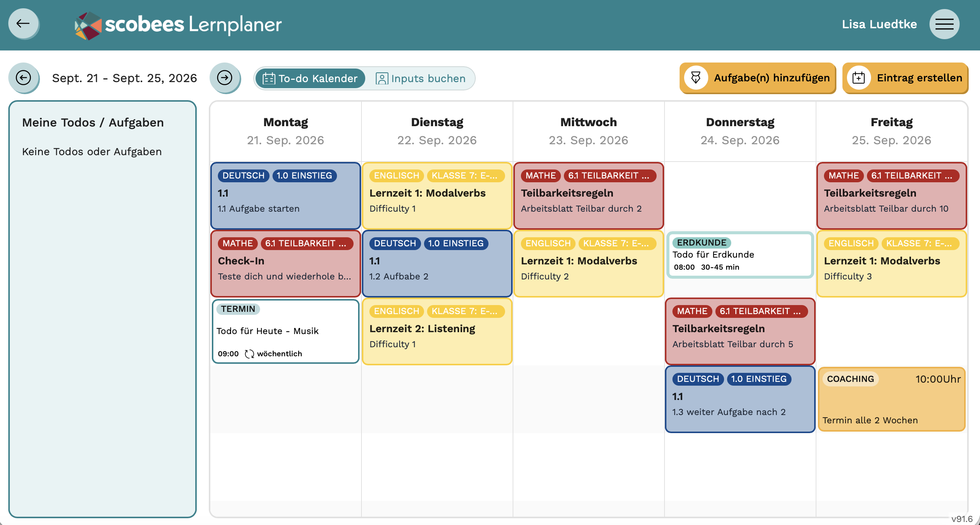The width and height of the screenshot is (980, 525).
Task: Open Friday's Arbeitsblatt Teilbar durch 10 card
Action: pos(891,195)
